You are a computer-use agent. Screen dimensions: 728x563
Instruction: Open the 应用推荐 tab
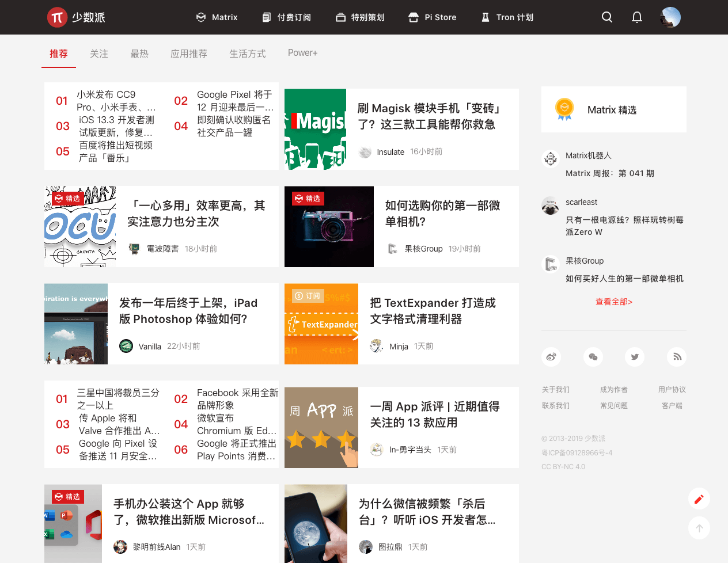click(189, 53)
